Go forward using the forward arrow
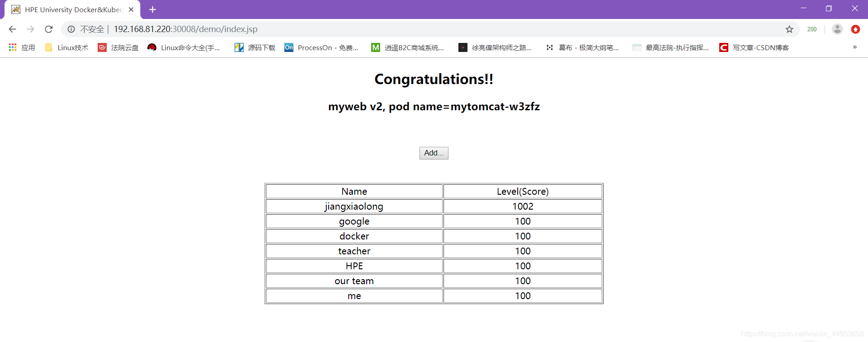868x342 pixels. 30,29
